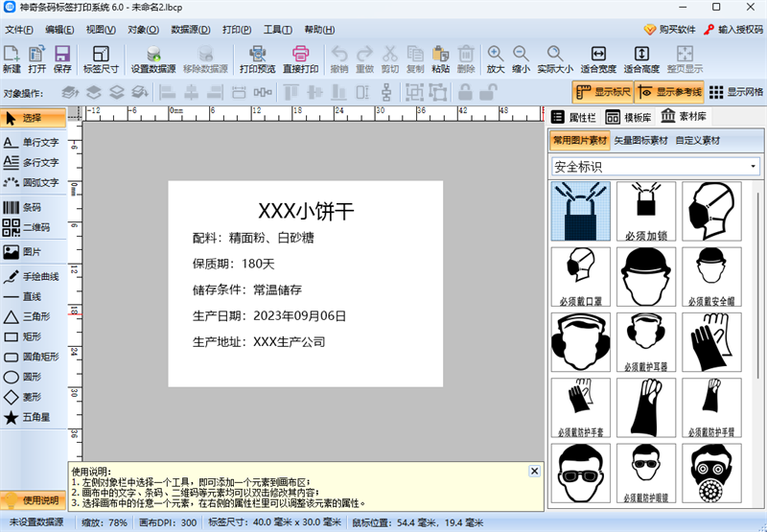Screen dimensions: 767x532
Task: Select the 二维码 QR code tool
Action: [33, 227]
